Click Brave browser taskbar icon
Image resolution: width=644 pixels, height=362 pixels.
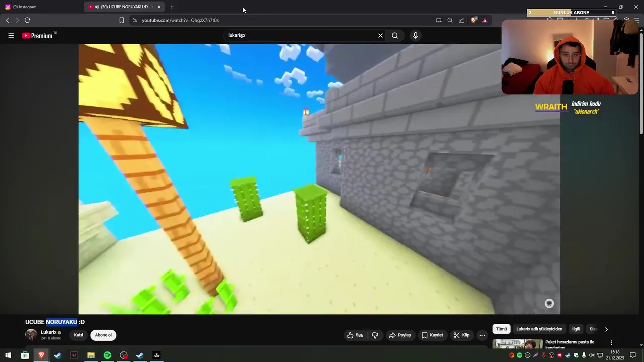click(41, 355)
